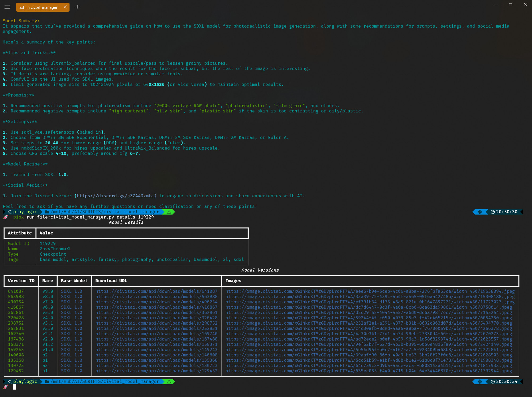Click the folder icon in the bottom path segment

coord(47,382)
